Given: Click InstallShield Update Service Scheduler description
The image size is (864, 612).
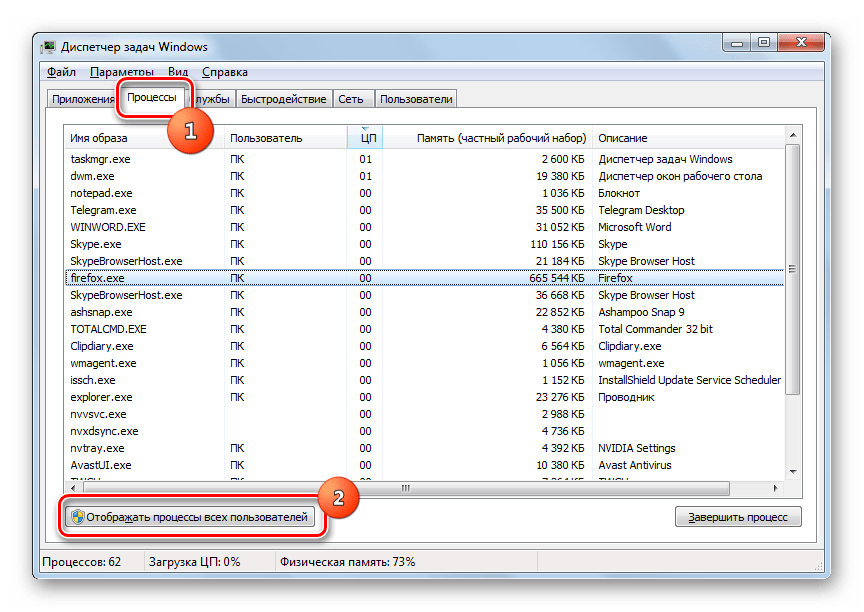Looking at the screenshot, I should 690,381.
